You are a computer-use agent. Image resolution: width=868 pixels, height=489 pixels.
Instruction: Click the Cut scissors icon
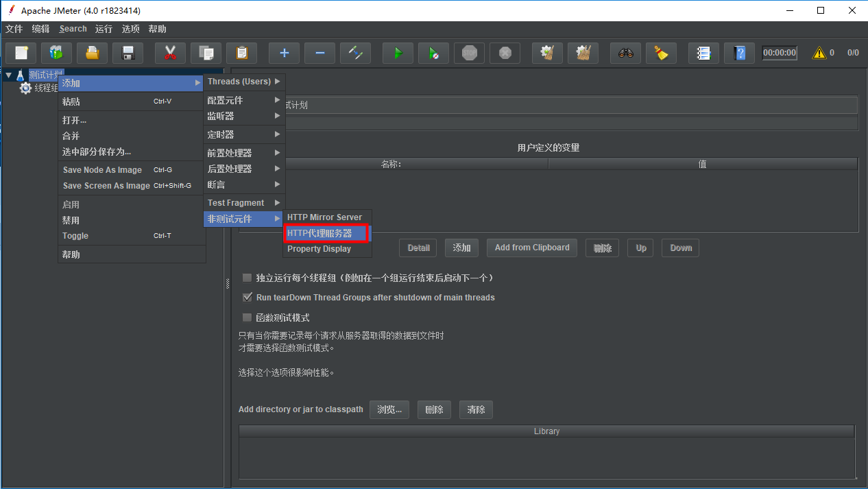tap(171, 53)
